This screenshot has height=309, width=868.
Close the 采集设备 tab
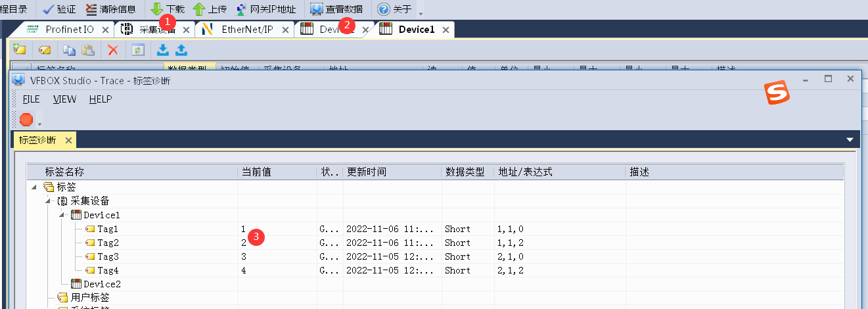186,30
